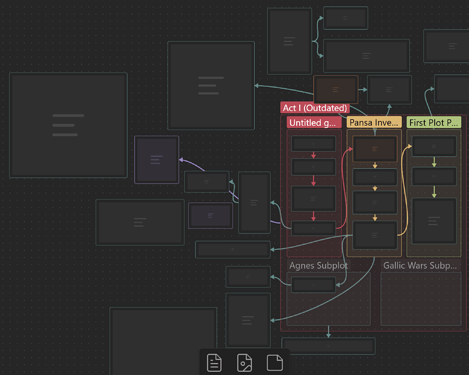The height and width of the screenshot is (375, 469).
Task: Select the large bottom card in the First Plot group
Action: click(x=434, y=221)
